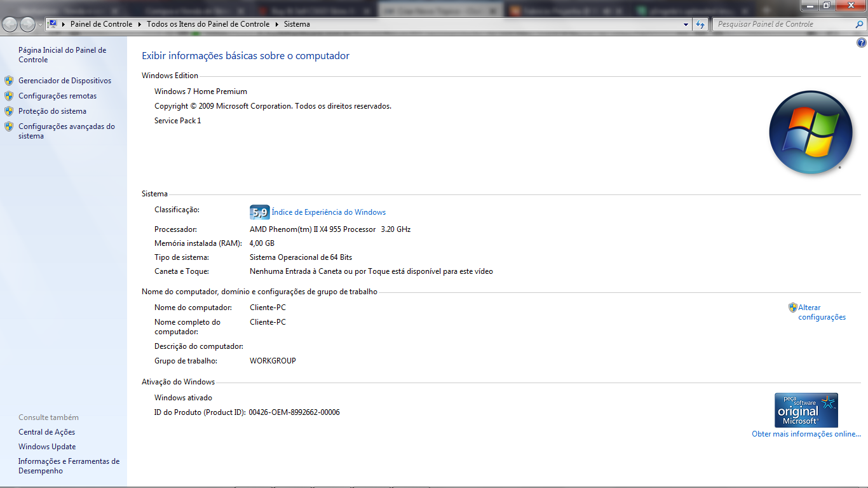This screenshot has height=488, width=868.
Task: Open Configurações remotas link
Action: tap(58, 96)
